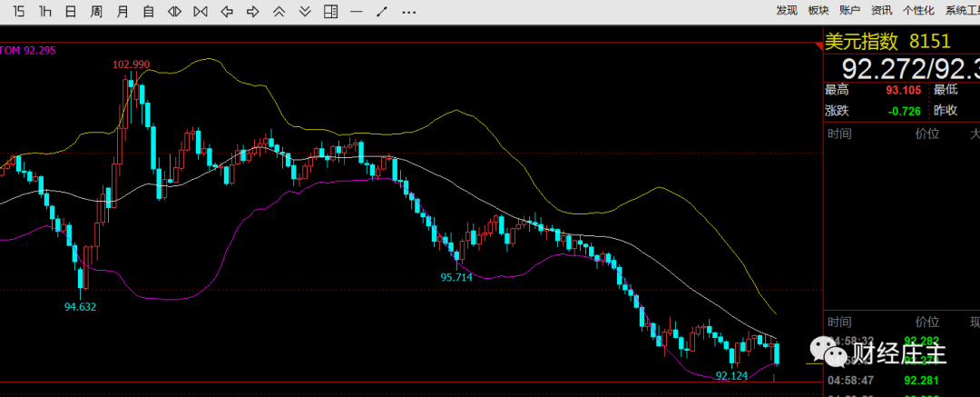Viewport: 980px width, 397px height.
Task: Click the 价位 header in the lower tick list
Action: (x=927, y=322)
